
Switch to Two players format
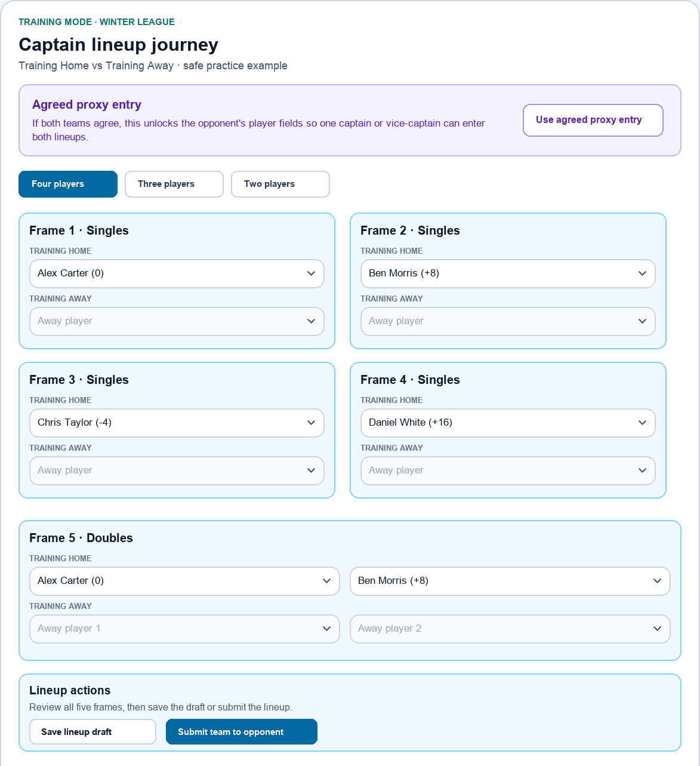280,184
